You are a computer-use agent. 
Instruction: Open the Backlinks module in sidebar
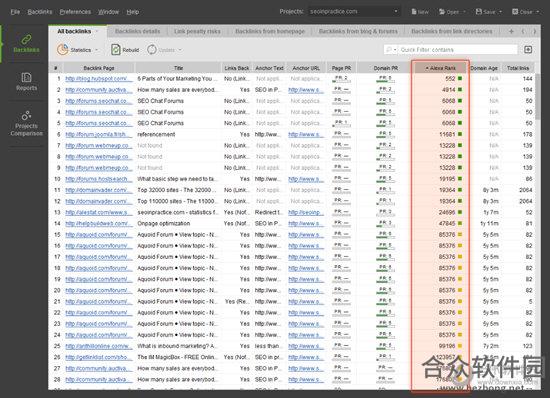coord(26,43)
